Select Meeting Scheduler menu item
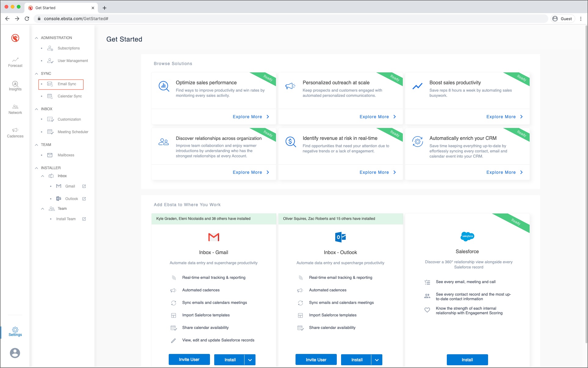This screenshot has width=588, height=368. tap(73, 132)
